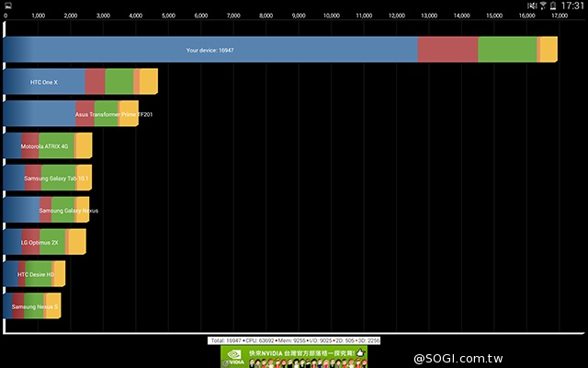Click the Total score breakdown legend
This screenshot has width=588, height=368.
coord(294,340)
